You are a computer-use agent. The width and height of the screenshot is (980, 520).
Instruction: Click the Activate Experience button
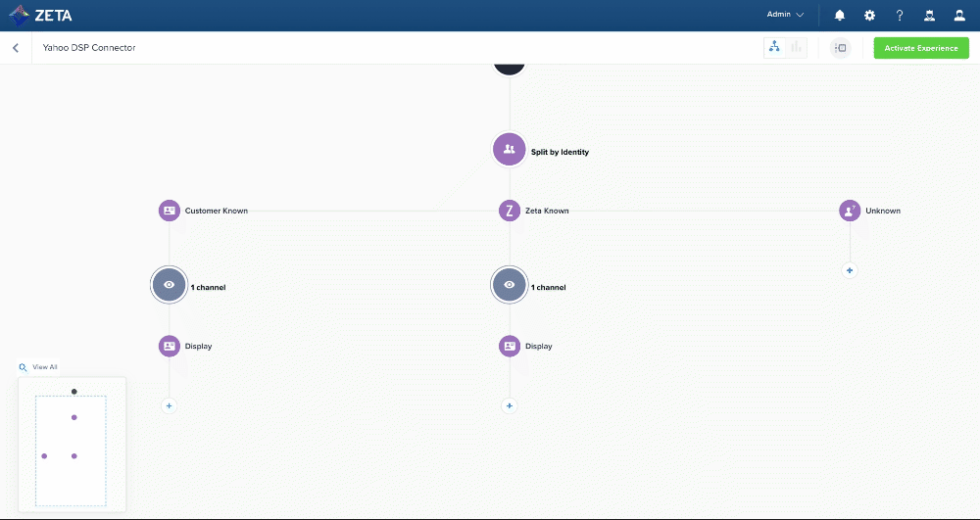point(921,48)
